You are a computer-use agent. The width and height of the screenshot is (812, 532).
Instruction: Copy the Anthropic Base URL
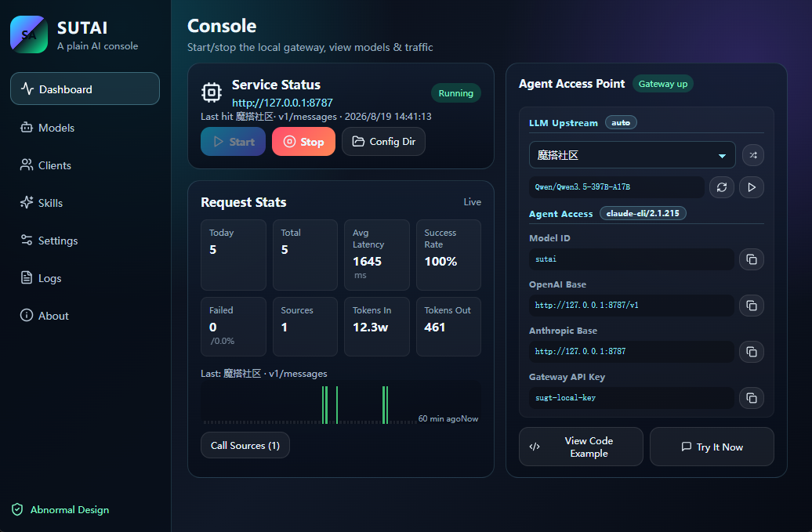(752, 352)
